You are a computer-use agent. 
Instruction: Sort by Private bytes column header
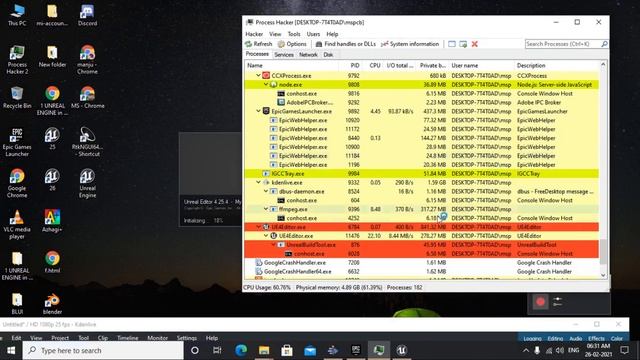432,65
